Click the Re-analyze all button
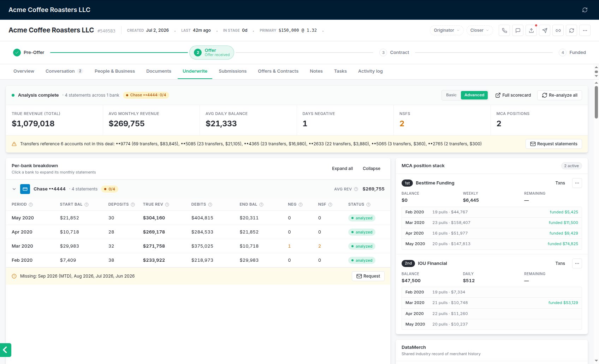Viewport: 599px width, 364px height. (559, 95)
